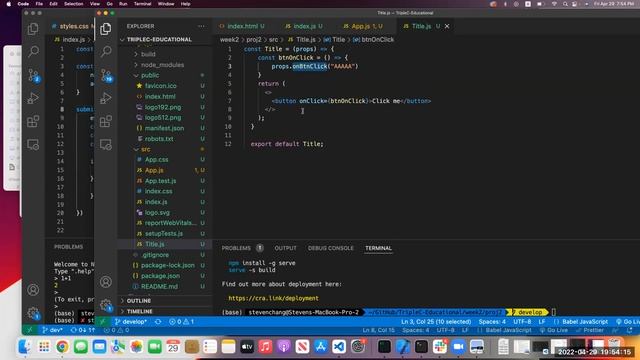The image size is (640, 360).
Task: Open Slack from the Dock
Action: [440, 347]
